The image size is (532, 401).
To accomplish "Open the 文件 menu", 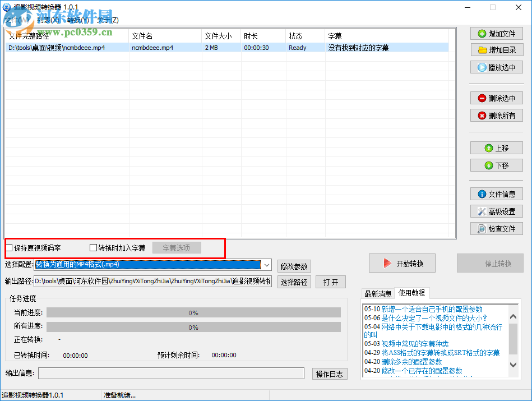I will pos(17,20).
